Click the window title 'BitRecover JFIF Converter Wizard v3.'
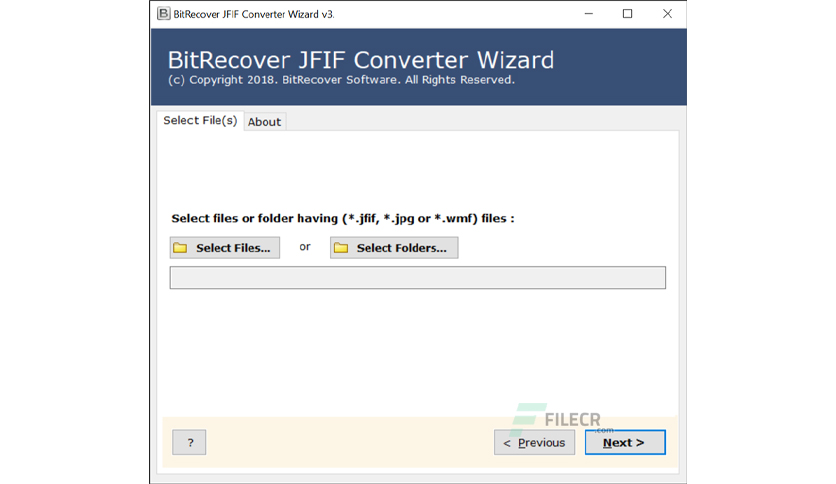 [254, 14]
